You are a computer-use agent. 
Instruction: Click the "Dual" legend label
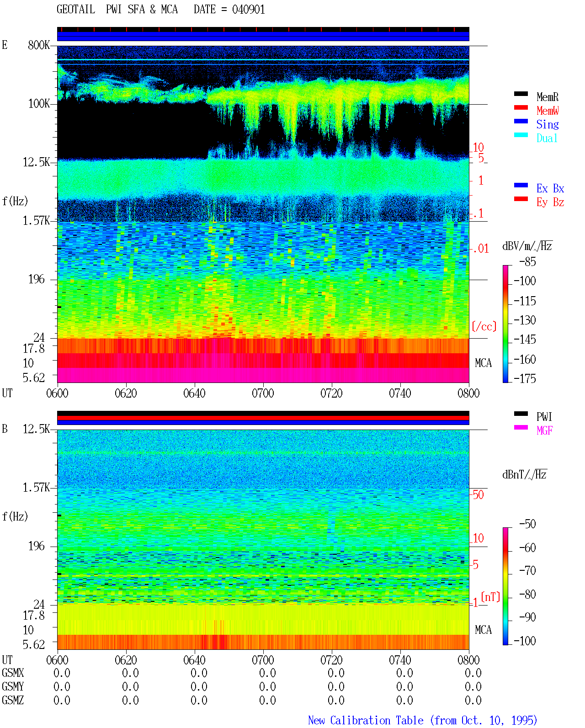[x=548, y=138]
